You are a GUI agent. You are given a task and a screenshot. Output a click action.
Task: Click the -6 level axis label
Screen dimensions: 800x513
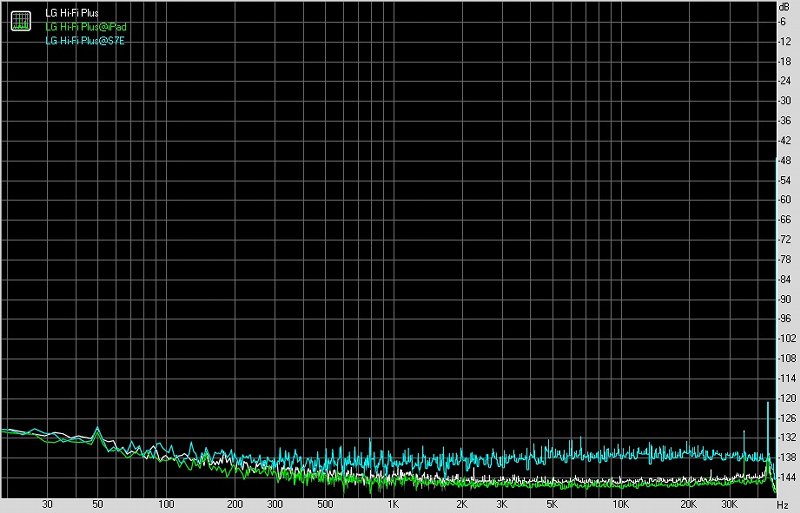pos(783,21)
